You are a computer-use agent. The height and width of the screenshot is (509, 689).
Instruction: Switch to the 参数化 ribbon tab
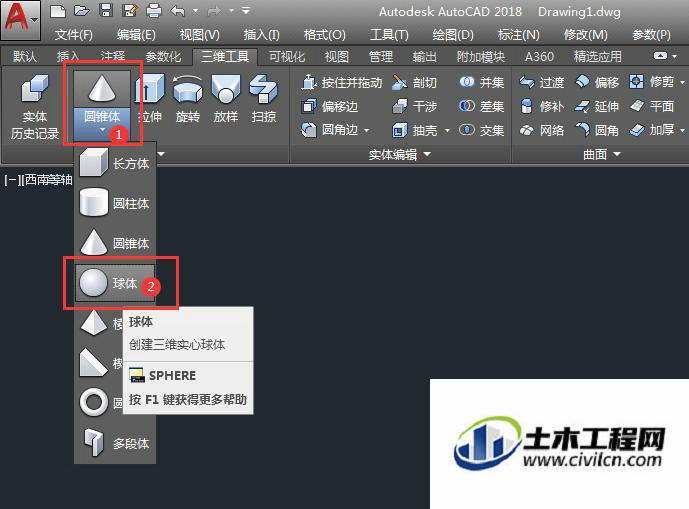(163, 57)
